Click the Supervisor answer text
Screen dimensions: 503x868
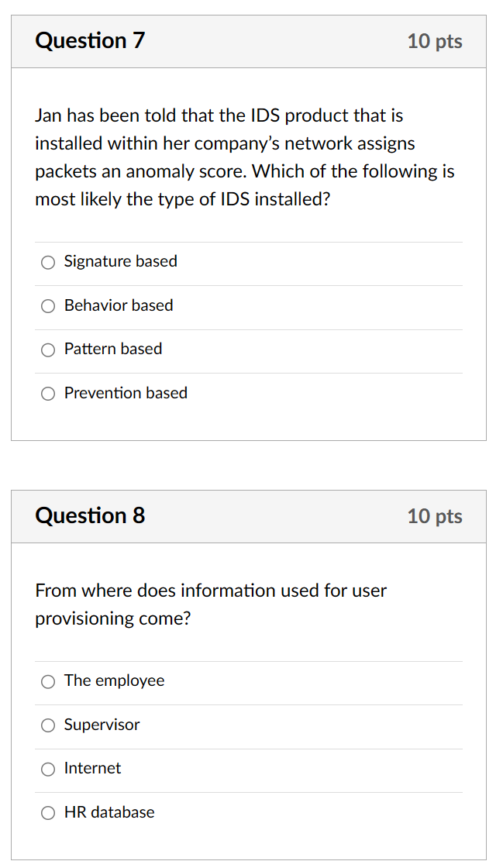[102, 725]
